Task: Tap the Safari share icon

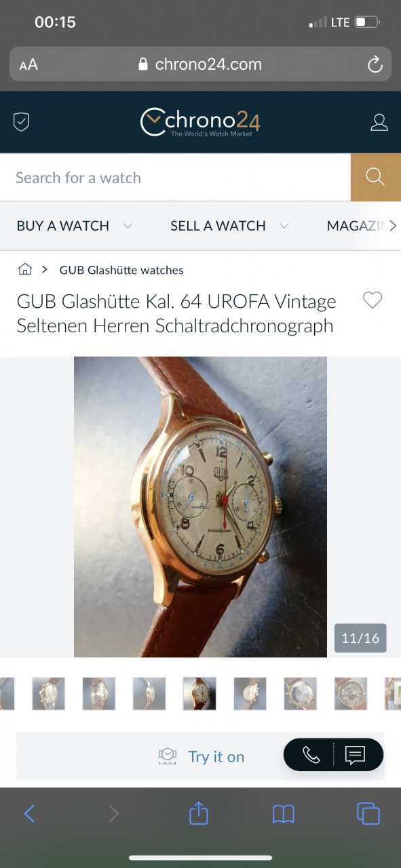Action: [x=198, y=812]
